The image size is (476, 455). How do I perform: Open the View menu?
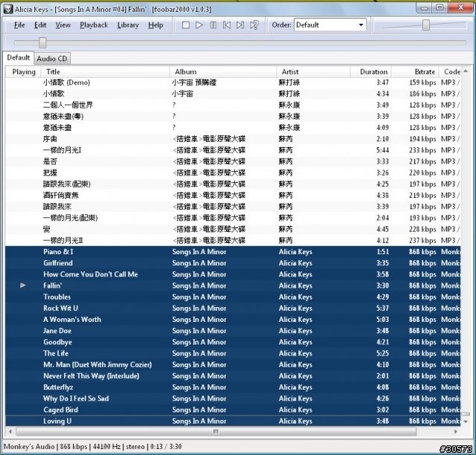tap(62, 25)
